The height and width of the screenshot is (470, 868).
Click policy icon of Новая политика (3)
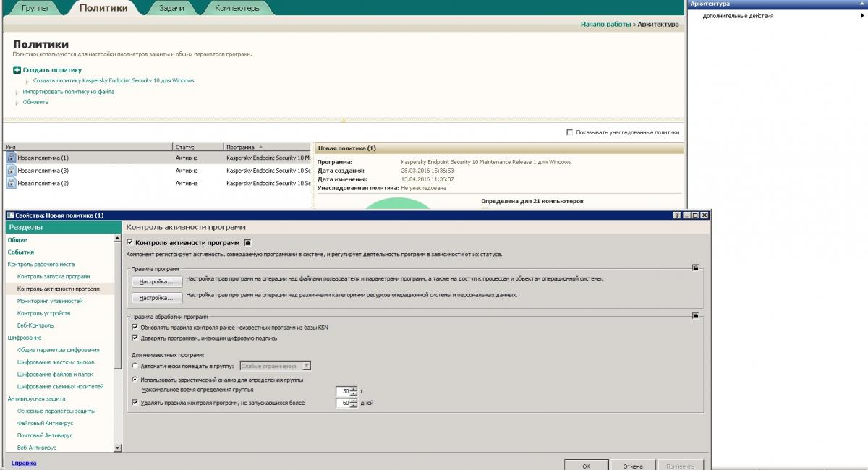coord(11,171)
